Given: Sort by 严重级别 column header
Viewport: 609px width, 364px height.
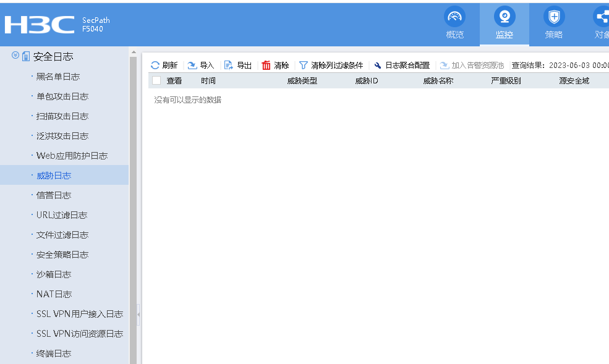Looking at the screenshot, I should coord(506,81).
